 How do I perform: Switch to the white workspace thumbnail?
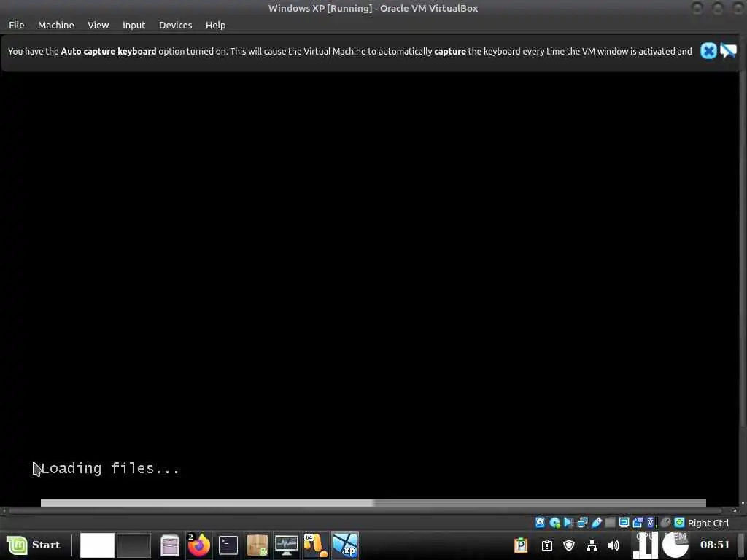[x=97, y=545]
